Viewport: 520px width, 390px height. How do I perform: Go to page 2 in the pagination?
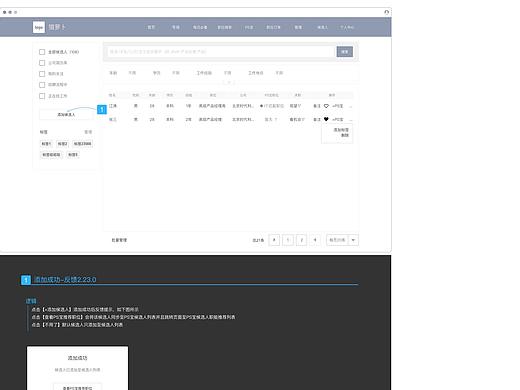[x=301, y=240]
